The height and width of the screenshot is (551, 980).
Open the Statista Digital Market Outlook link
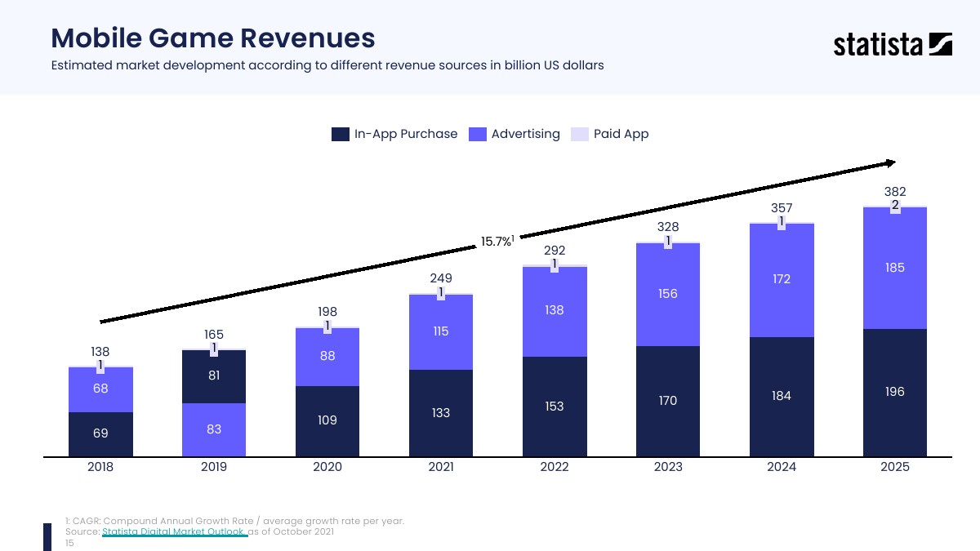click(x=174, y=532)
